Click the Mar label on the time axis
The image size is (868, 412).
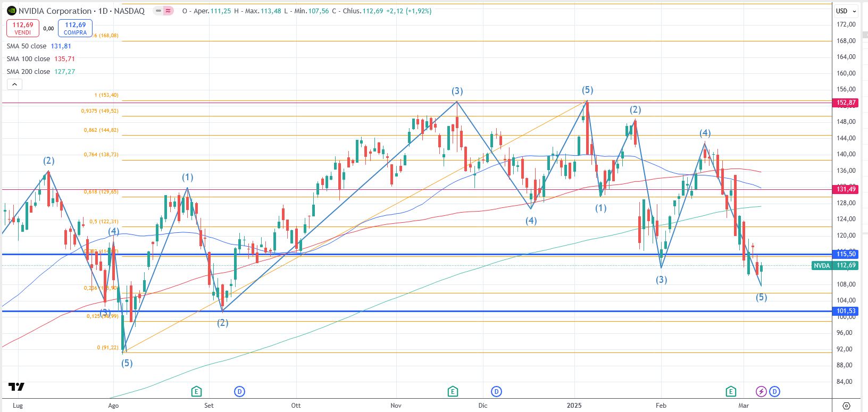pos(744,405)
